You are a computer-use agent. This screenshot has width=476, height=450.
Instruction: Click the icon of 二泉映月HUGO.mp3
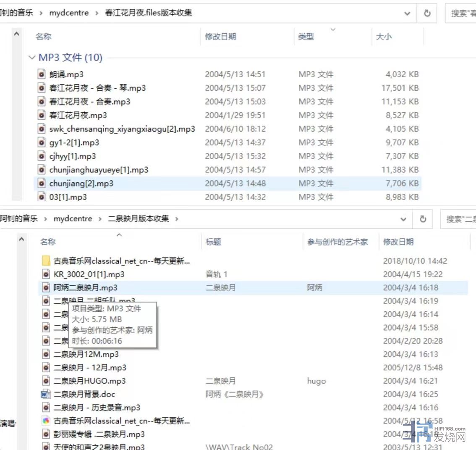(46, 381)
